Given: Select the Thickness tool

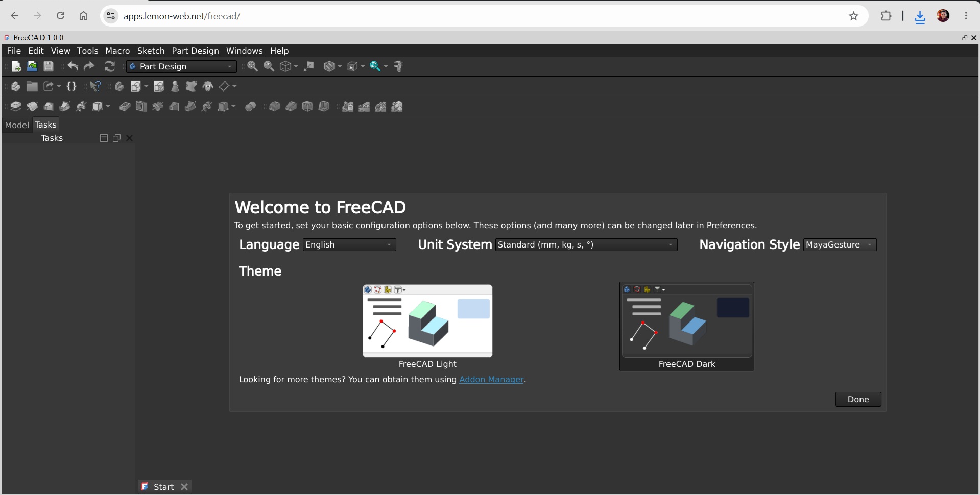Looking at the screenshot, I should coord(324,106).
